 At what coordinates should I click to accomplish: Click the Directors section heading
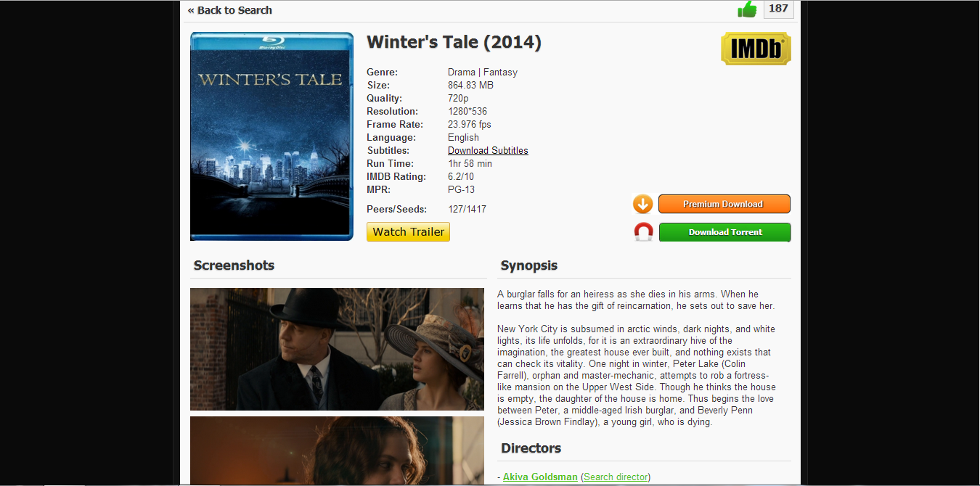pos(531,448)
